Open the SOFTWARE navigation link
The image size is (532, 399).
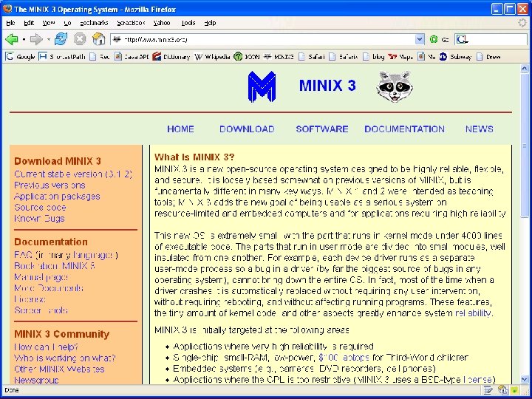pos(322,129)
